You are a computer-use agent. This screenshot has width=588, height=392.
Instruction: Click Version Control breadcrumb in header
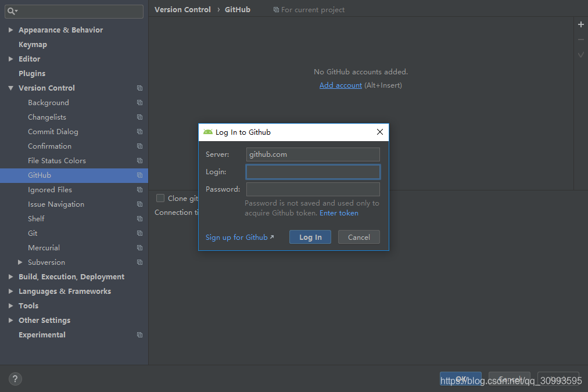click(x=182, y=10)
